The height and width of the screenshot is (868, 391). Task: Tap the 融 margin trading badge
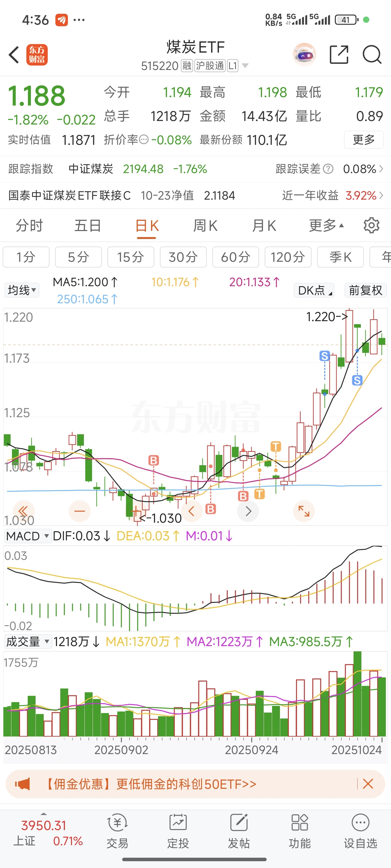(187, 66)
